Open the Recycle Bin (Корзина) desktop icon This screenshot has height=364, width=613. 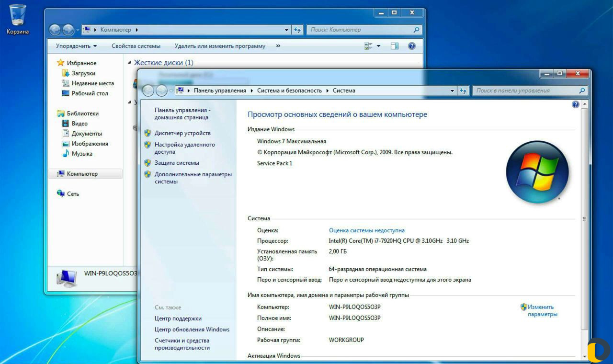18,19
